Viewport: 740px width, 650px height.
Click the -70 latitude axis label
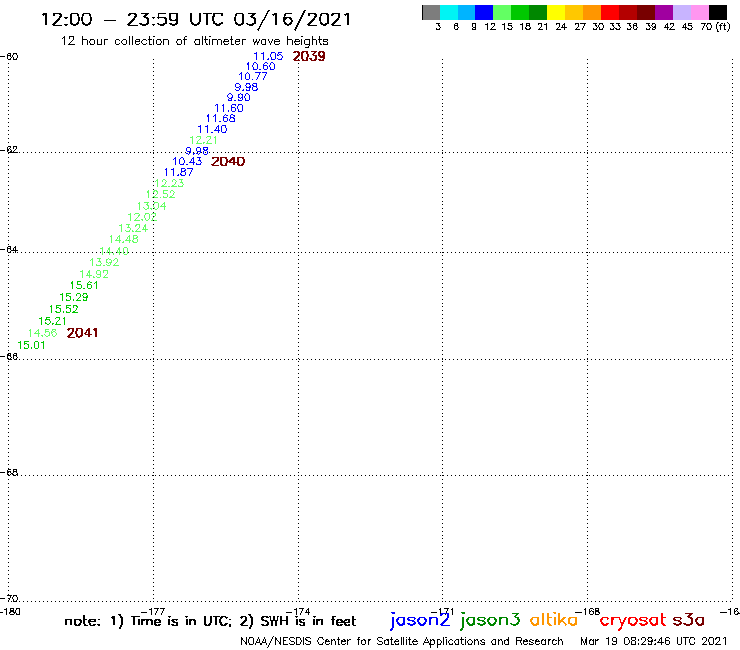tap(9, 599)
